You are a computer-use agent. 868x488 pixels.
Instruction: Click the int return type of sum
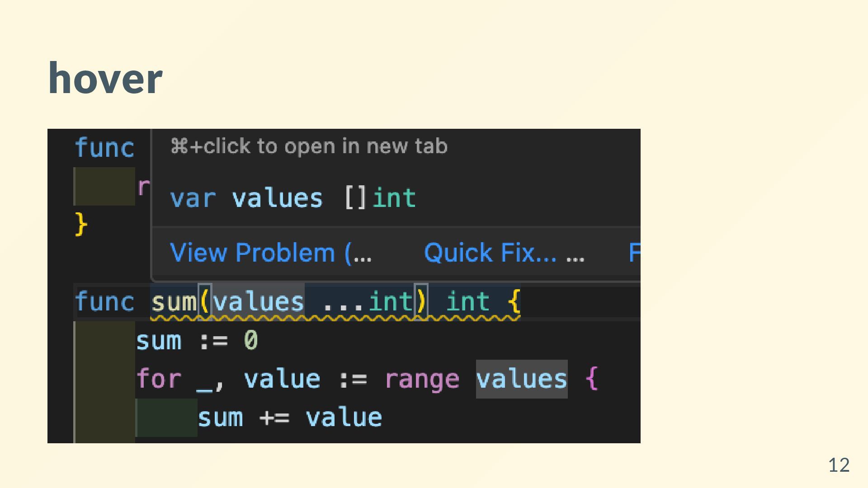467,302
